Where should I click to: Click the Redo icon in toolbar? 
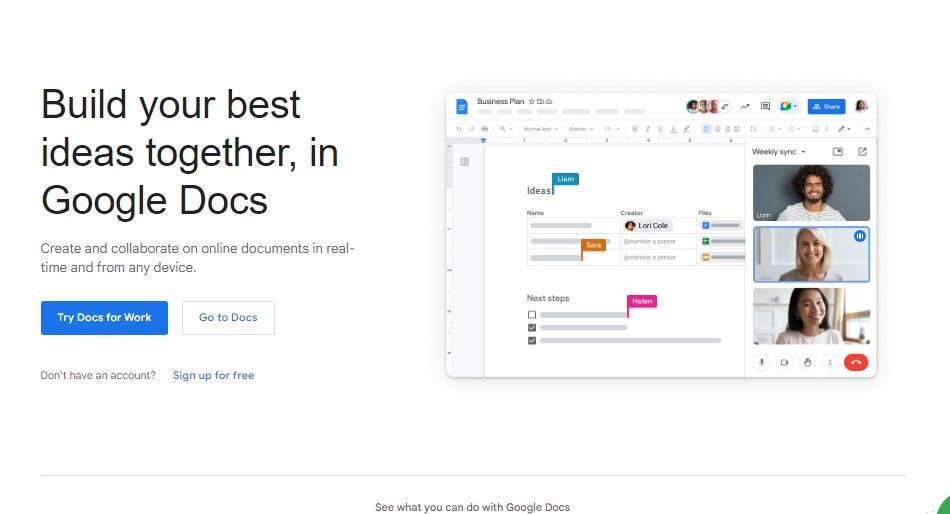pos(472,129)
